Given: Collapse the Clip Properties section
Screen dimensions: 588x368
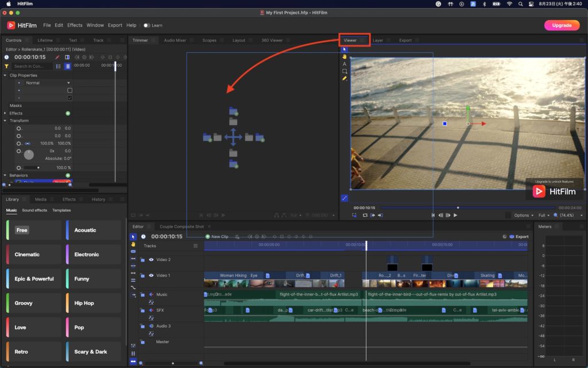Looking at the screenshot, I should point(5,75).
